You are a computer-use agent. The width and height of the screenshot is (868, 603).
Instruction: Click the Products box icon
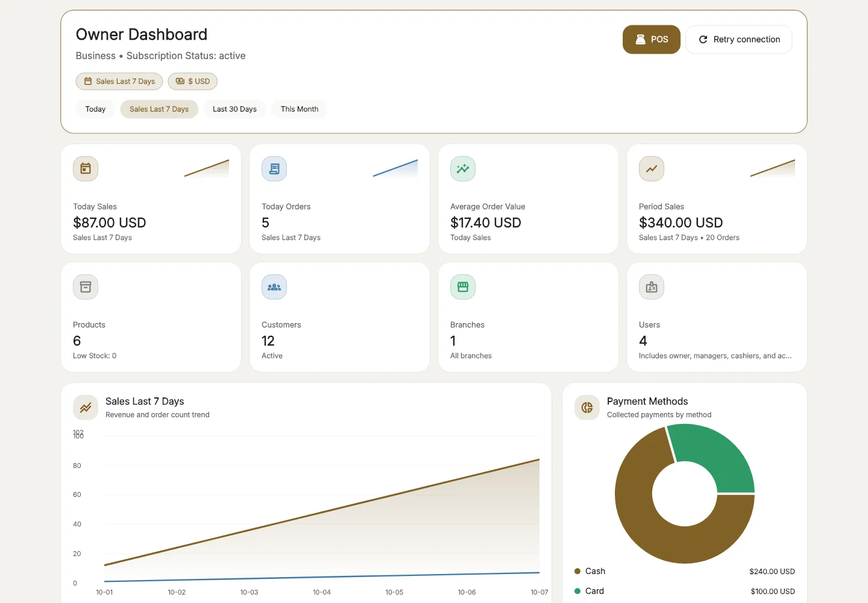[86, 287]
